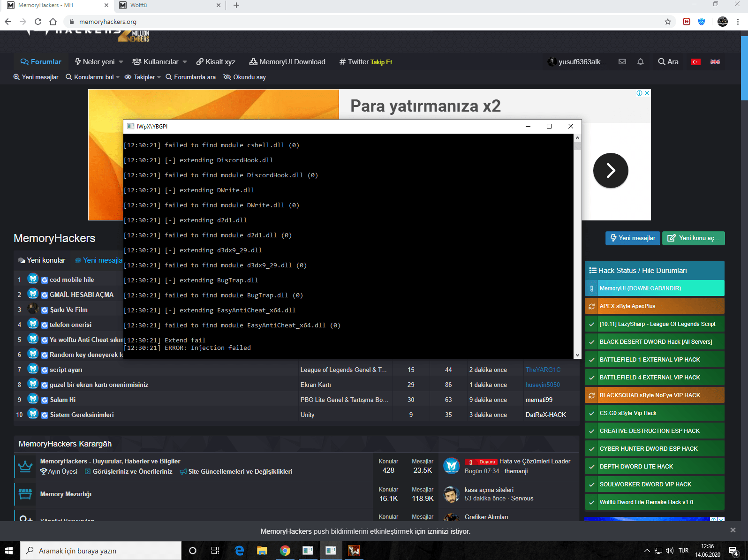The image size is (748, 560).
Task: Open MemoryUI Download nav item
Action: pos(287,62)
